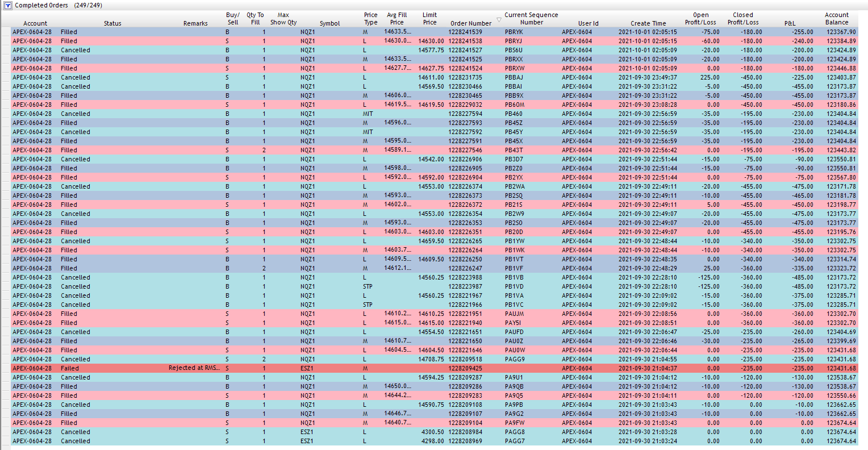Click sequence number PB1VF
868x450 pixels.
pyautogui.click(x=514, y=268)
